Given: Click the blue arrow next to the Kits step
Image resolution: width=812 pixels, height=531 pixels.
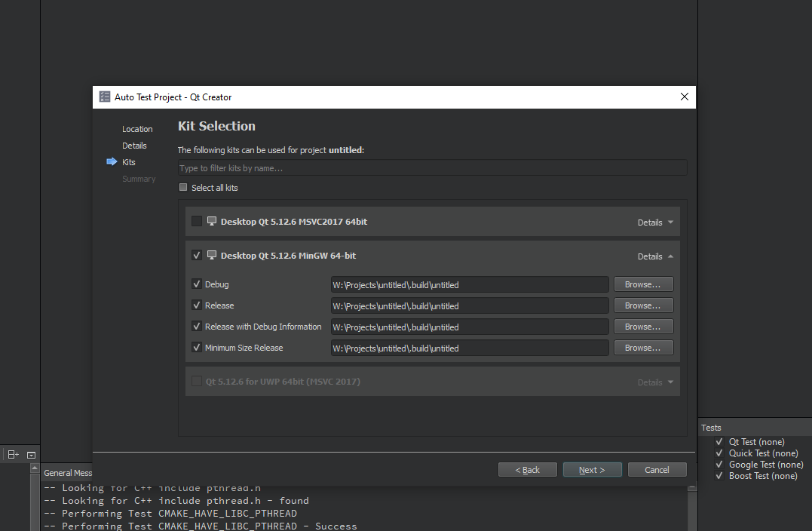Looking at the screenshot, I should 112,162.
